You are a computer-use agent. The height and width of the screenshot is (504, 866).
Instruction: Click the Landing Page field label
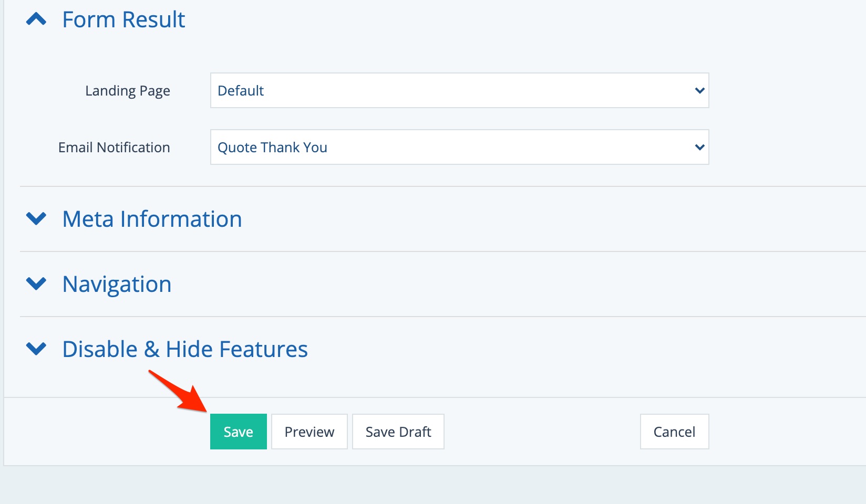point(128,91)
